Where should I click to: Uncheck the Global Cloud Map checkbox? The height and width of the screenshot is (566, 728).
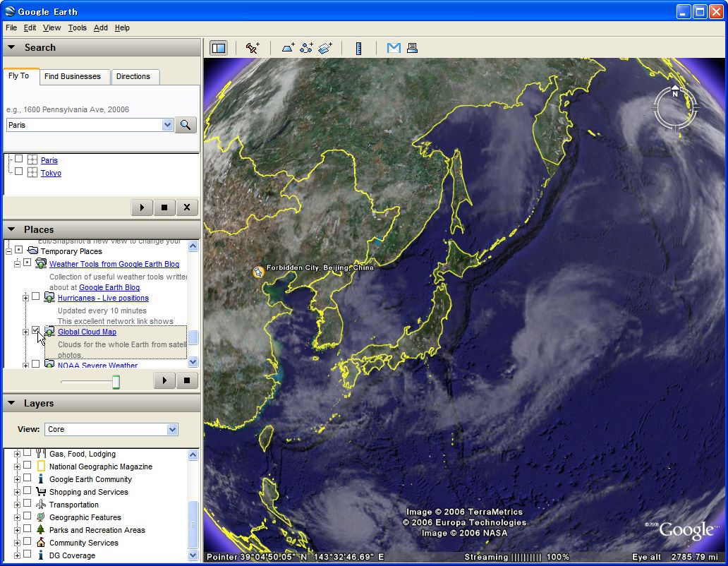pyautogui.click(x=35, y=330)
